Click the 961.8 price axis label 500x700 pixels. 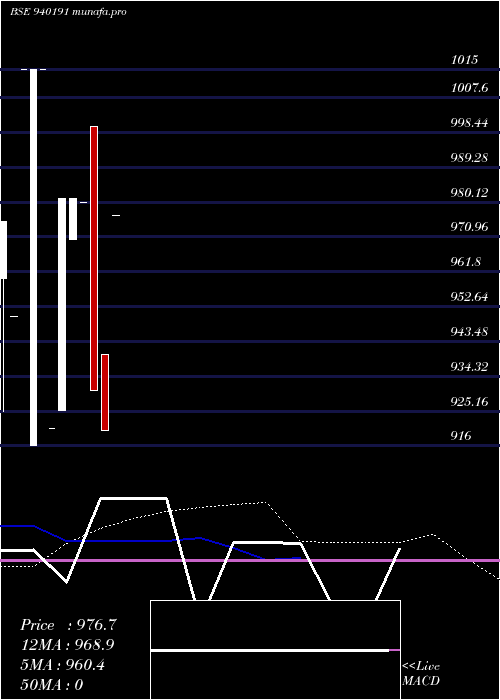tap(466, 262)
